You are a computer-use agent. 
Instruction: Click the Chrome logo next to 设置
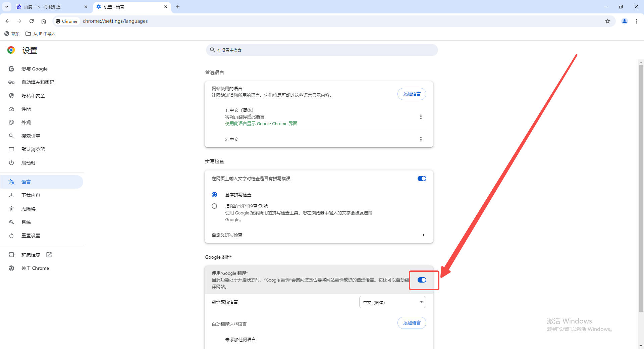[x=11, y=50]
